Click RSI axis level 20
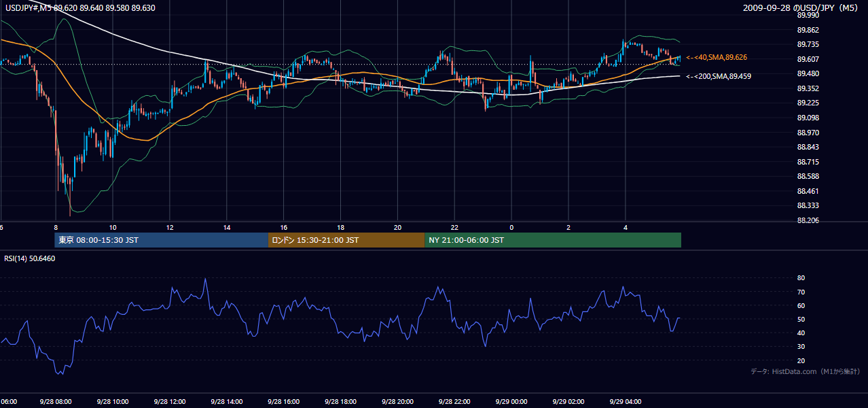Image resolution: width=868 pixels, height=408 pixels. coord(801,360)
